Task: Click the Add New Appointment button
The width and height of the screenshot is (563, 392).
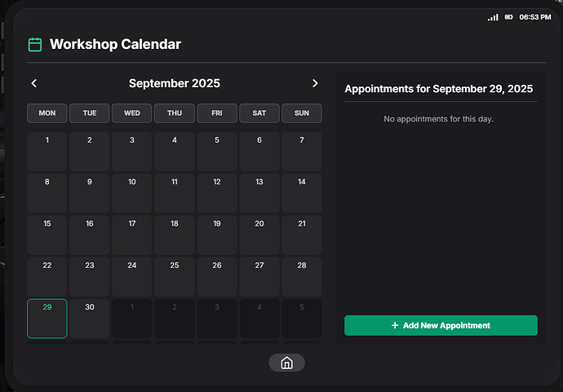Action: pos(441,325)
